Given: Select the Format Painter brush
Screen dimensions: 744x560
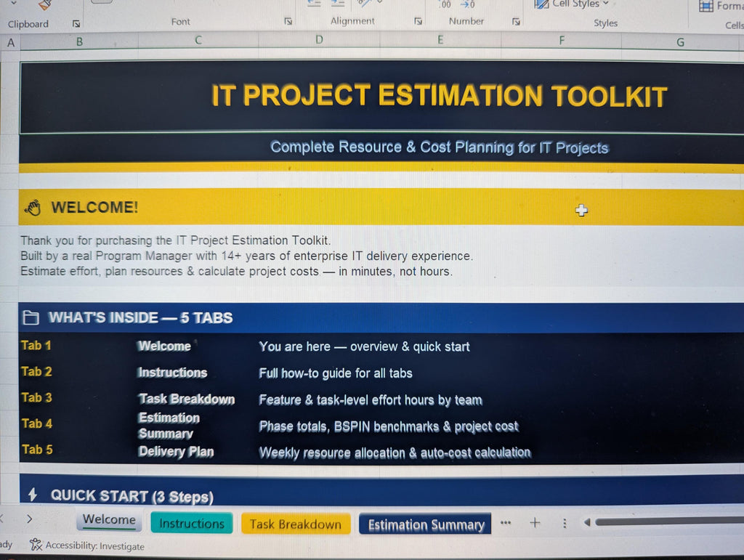Looking at the screenshot, I should (45, 5).
